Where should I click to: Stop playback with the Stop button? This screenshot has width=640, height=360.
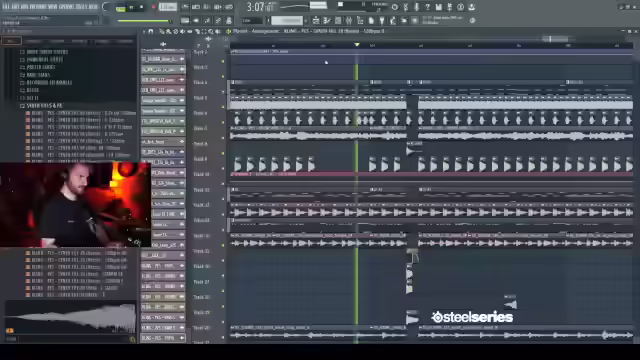coord(141,7)
